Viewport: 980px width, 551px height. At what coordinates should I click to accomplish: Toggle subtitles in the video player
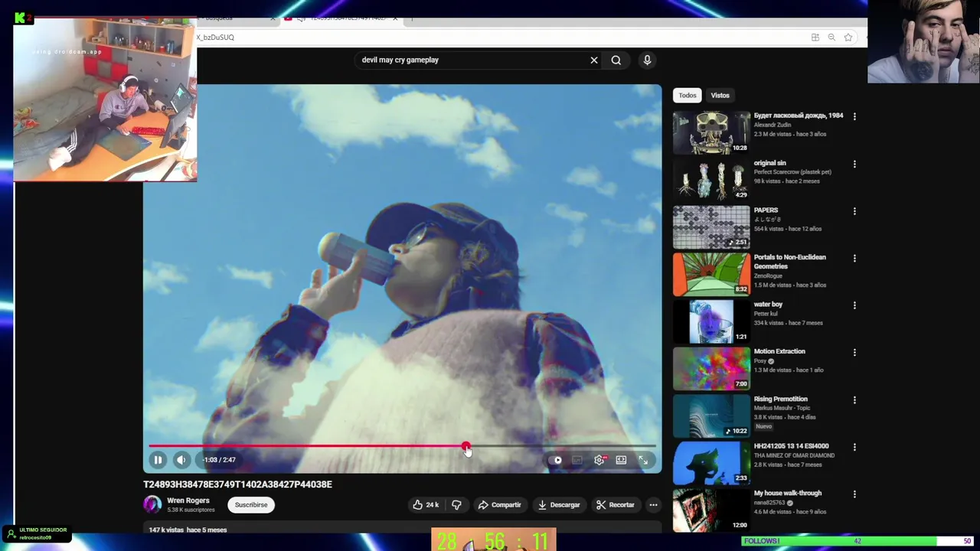point(577,460)
